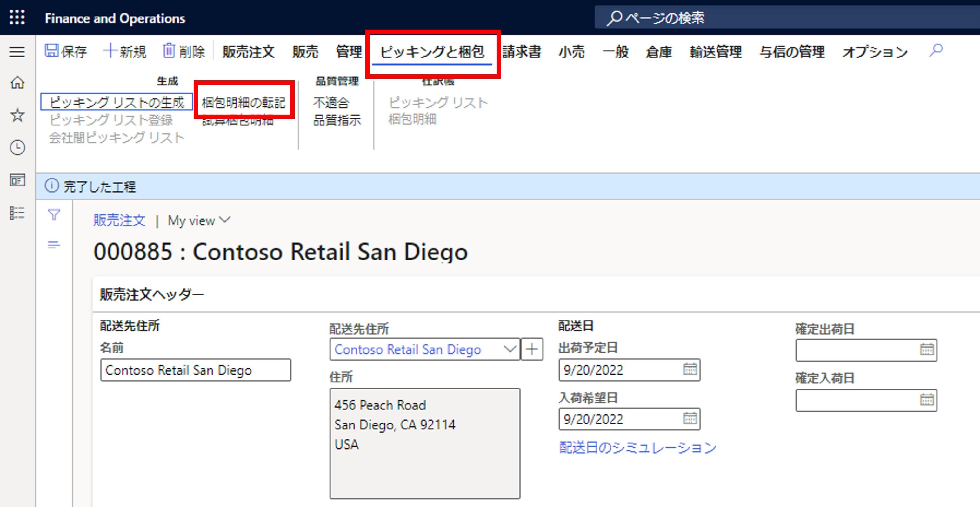Screen dimensions: 980x507
Task: Click the 住所 address text box
Action: 424,443
